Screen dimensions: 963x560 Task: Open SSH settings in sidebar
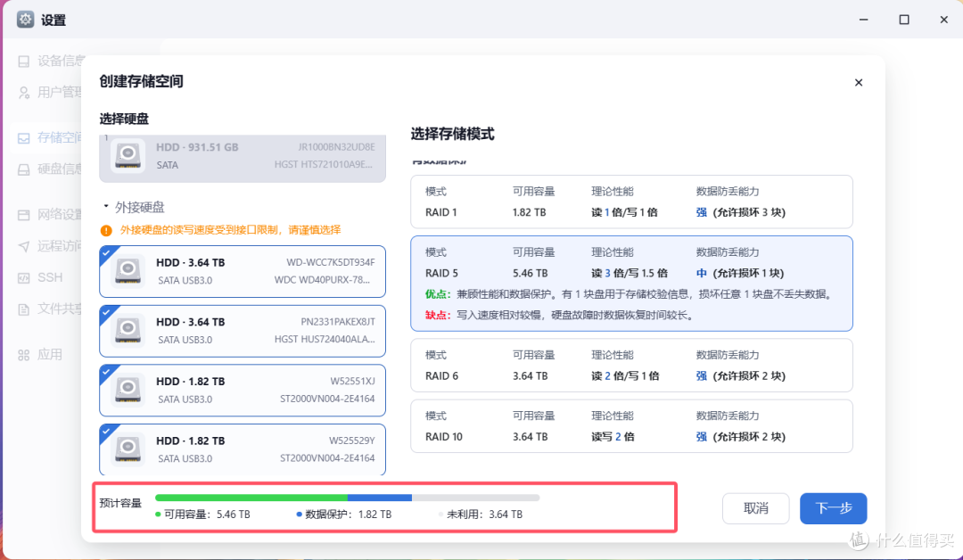[x=50, y=277]
